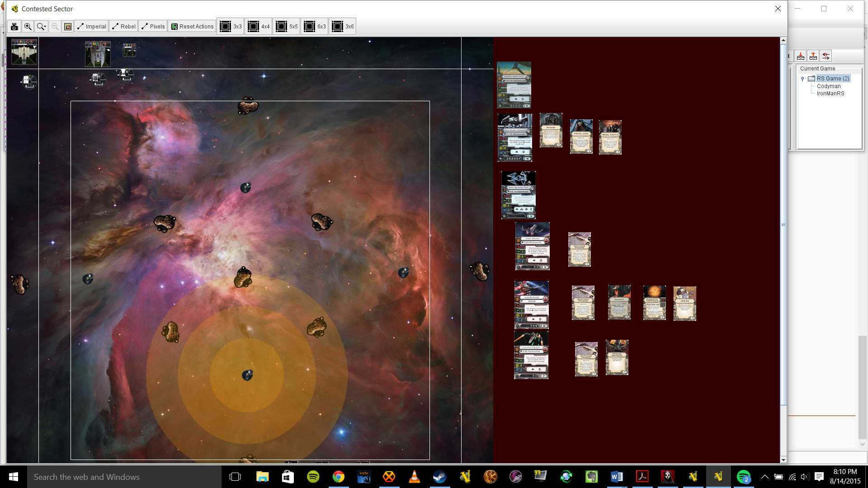Viewport: 868px width, 488px height.
Task: Switch to the 3x3 map board
Action: point(231,27)
